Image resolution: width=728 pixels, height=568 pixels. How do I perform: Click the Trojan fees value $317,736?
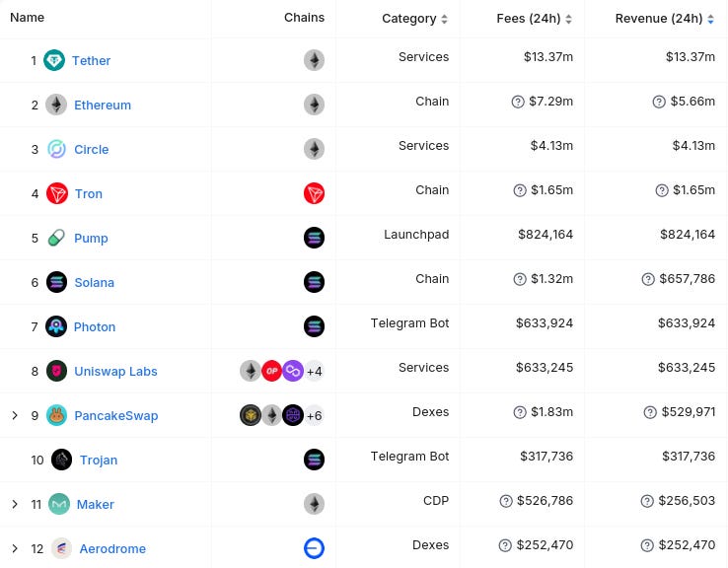click(x=546, y=457)
